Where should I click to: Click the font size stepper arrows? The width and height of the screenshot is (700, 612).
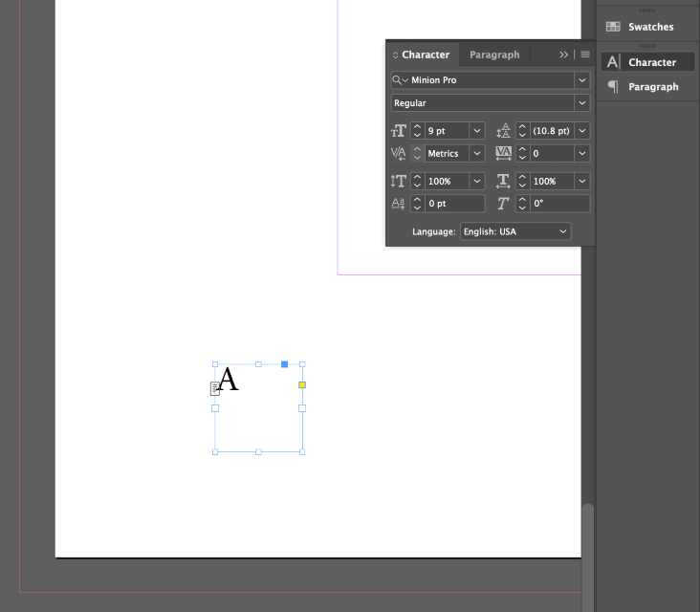pos(417,131)
